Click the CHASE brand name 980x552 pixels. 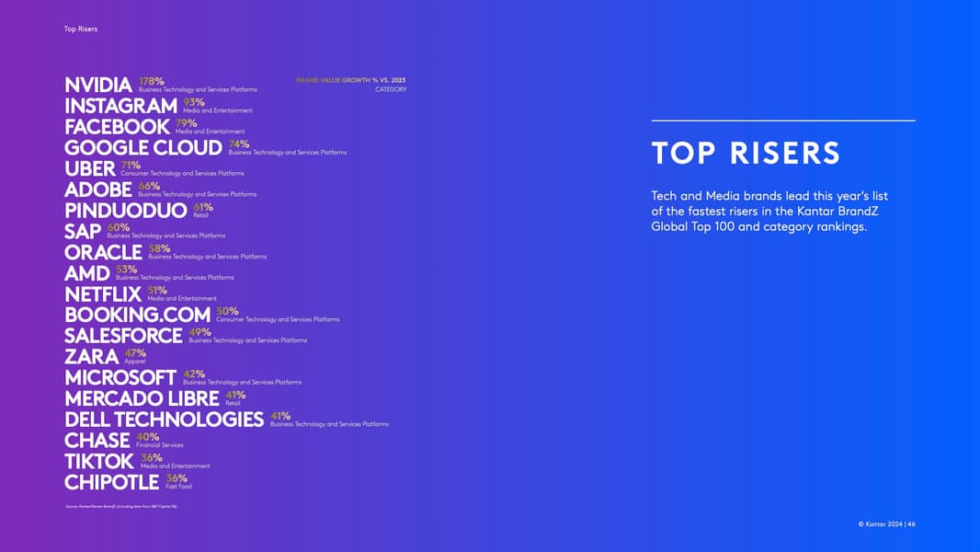point(97,441)
